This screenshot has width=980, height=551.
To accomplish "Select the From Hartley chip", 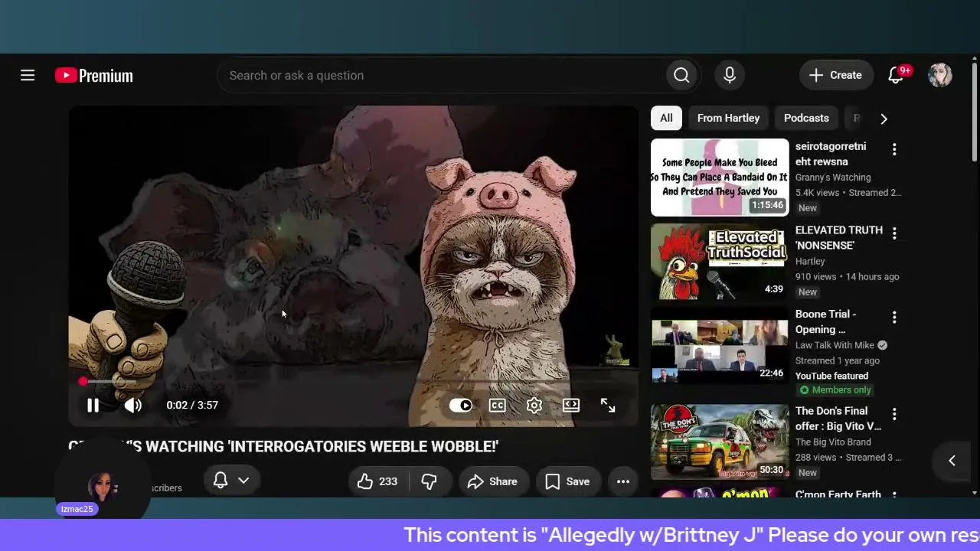I will click(x=728, y=118).
